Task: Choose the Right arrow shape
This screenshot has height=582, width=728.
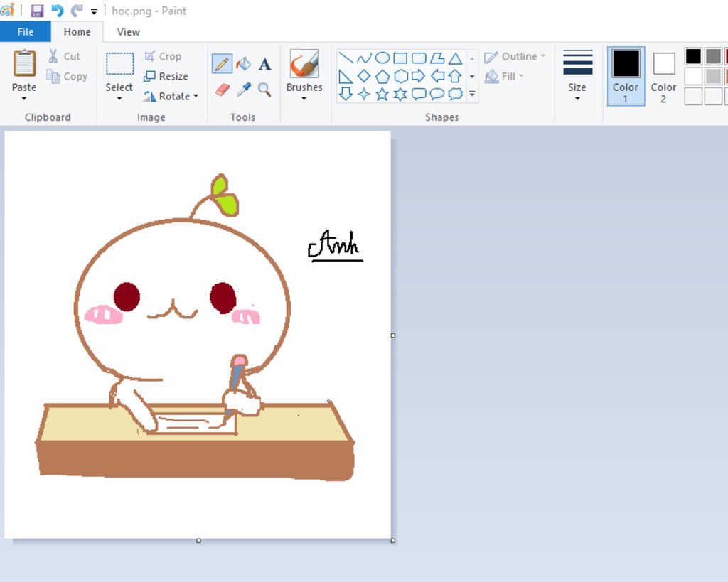Action: tap(418, 75)
